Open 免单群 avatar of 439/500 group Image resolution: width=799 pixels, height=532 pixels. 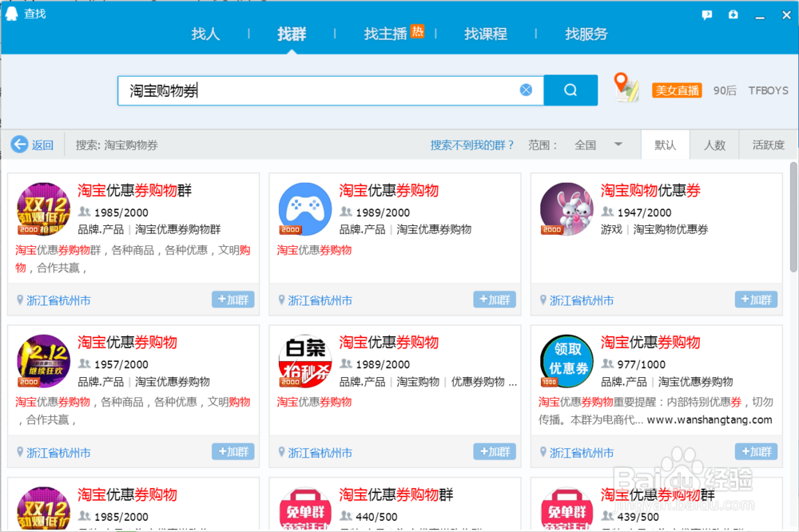click(566, 508)
